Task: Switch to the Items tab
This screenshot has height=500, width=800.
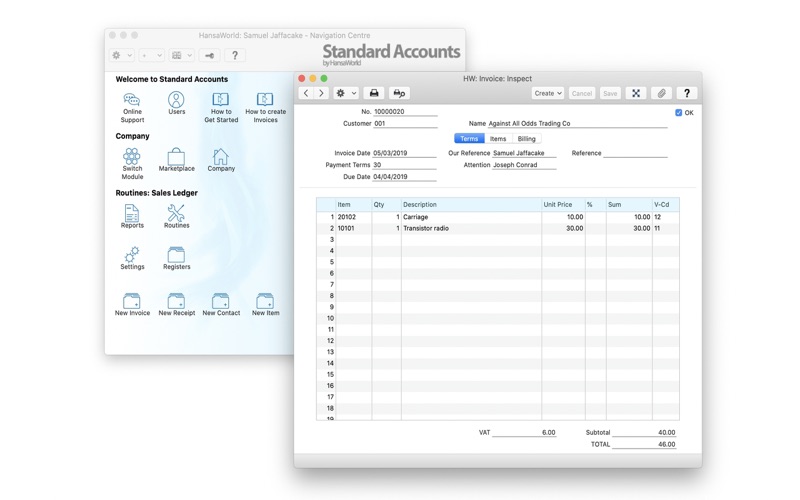Action: [498, 139]
